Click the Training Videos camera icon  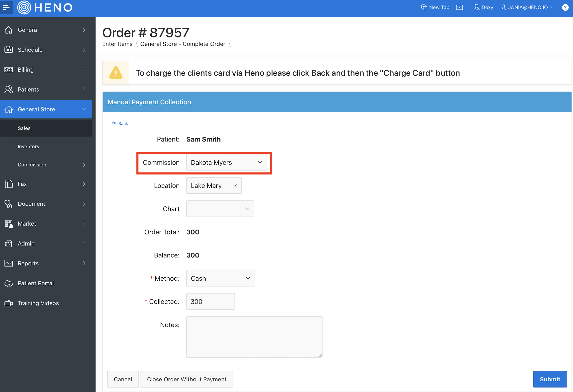(9, 303)
